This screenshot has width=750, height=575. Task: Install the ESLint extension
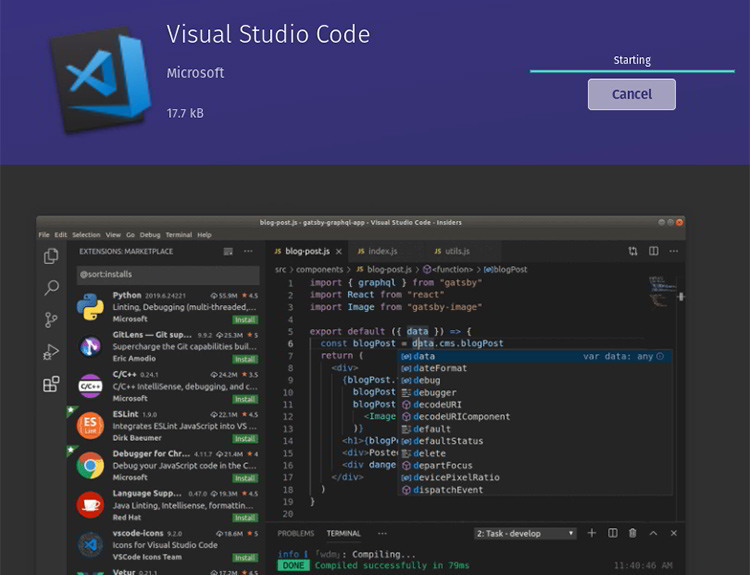(245, 439)
